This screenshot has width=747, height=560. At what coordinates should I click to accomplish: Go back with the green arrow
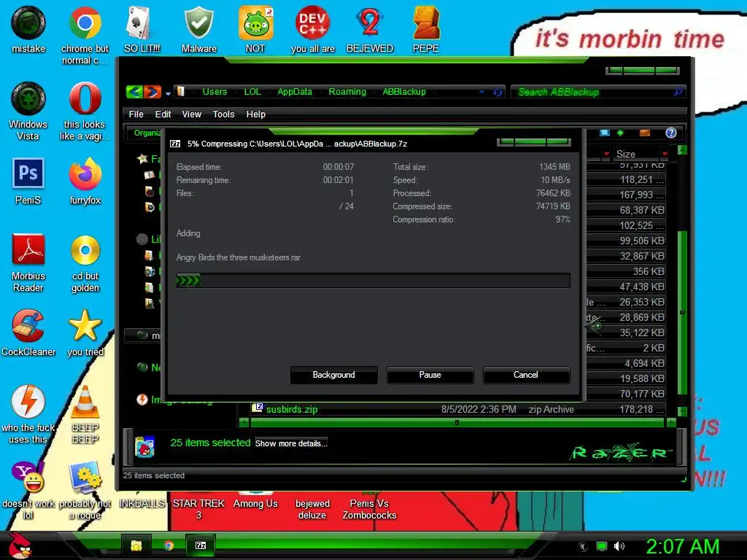(x=134, y=92)
